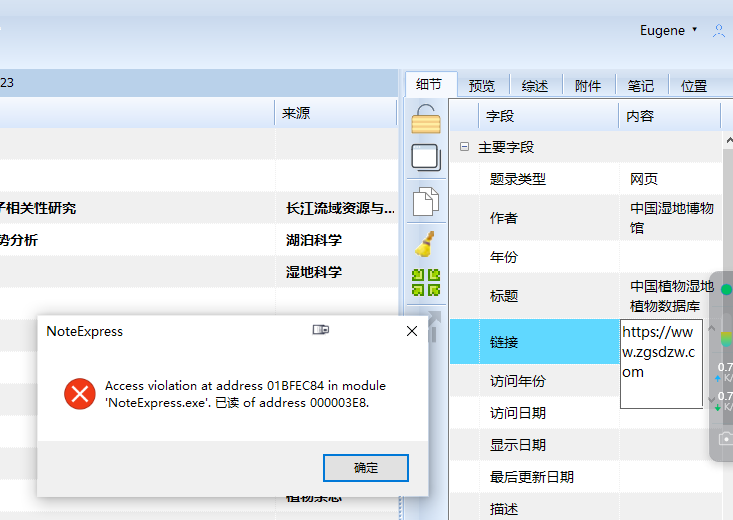Click the camera icon on the floating widget
The height and width of the screenshot is (520, 733).
tap(726, 439)
